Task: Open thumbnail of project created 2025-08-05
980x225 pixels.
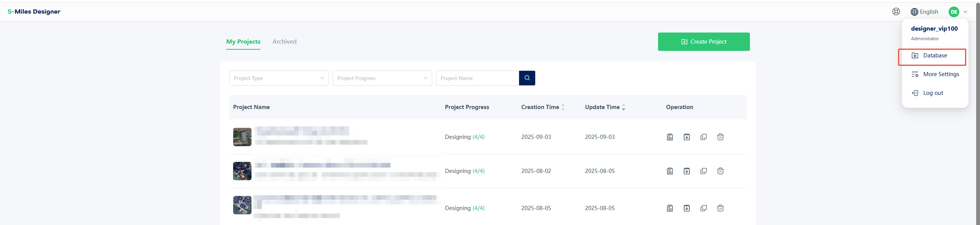Action: coord(242,205)
